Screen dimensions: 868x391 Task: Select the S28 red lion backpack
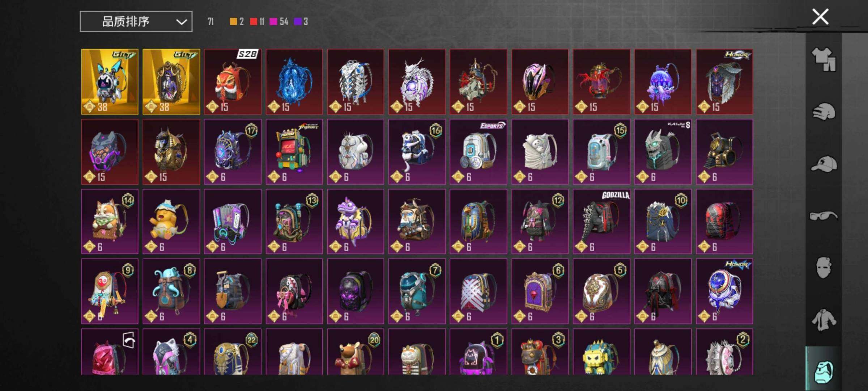[x=233, y=82]
